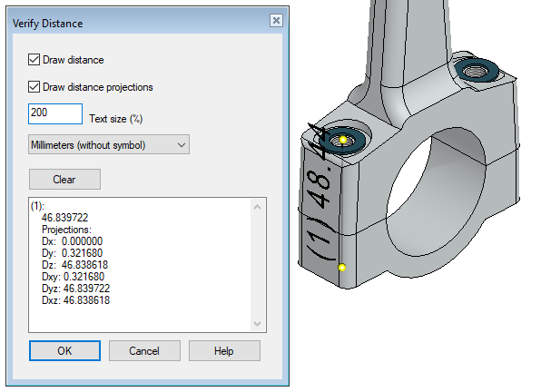Click the front bolt hole washer ring

[x=341, y=141]
